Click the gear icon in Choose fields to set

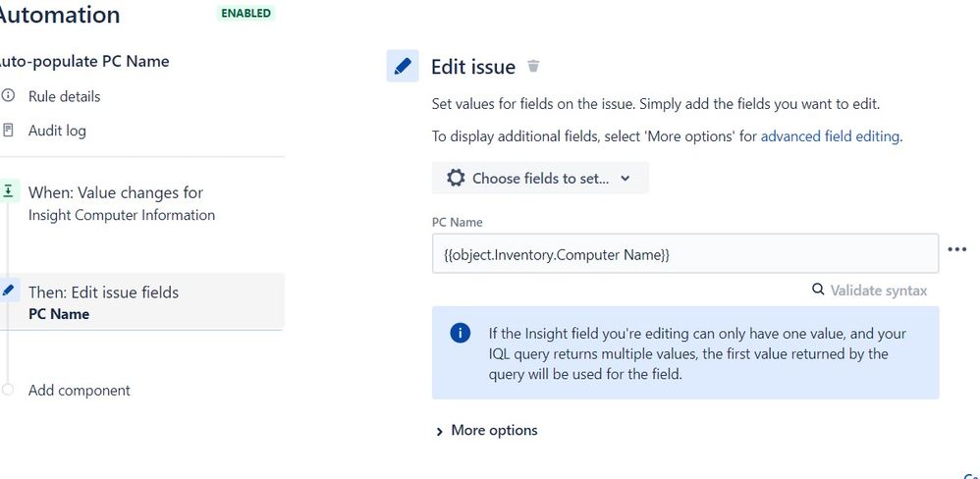(x=456, y=178)
